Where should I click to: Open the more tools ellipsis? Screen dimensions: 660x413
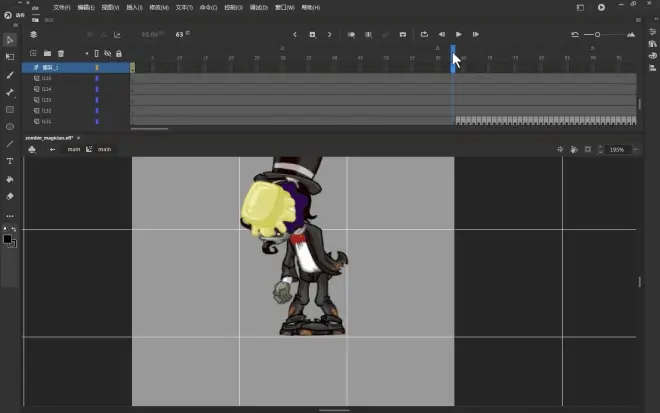[x=10, y=216]
